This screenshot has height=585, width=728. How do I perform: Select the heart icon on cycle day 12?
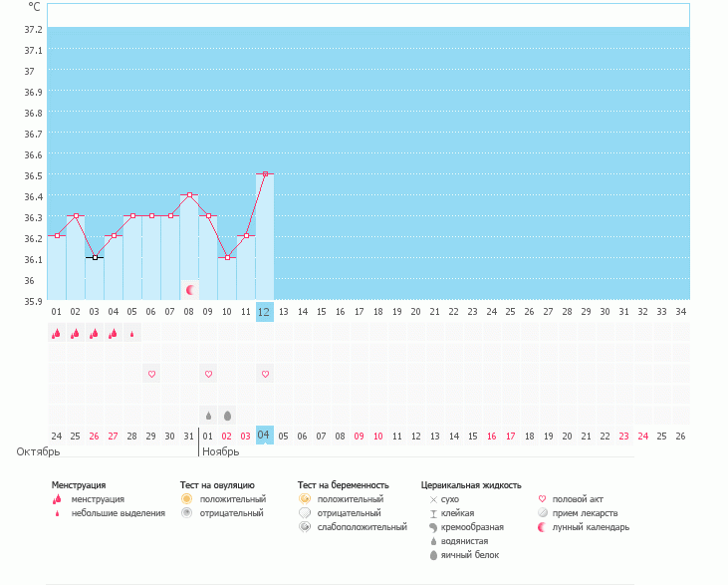click(x=265, y=374)
